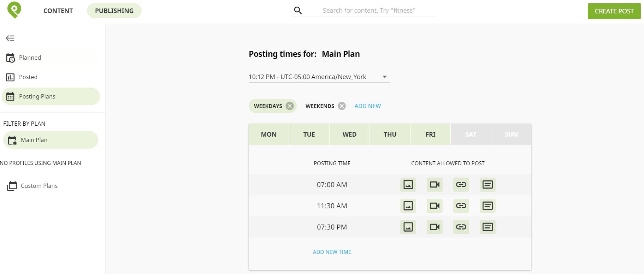
Task: Toggle SAT day column header
Action: click(471, 134)
